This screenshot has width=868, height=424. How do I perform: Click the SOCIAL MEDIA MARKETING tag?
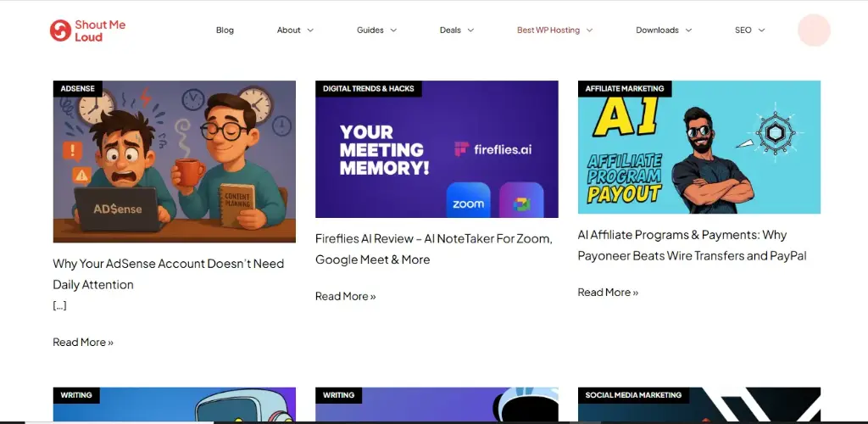[633, 395]
